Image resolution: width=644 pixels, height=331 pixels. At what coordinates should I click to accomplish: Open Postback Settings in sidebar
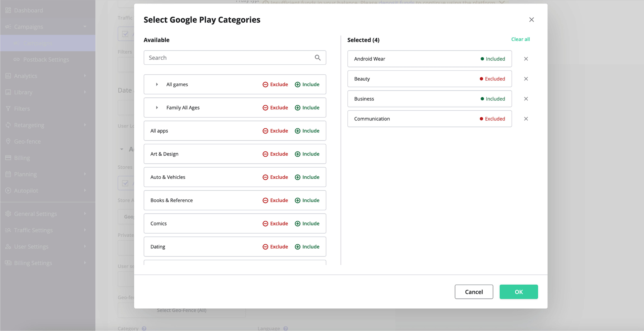[x=47, y=59]
